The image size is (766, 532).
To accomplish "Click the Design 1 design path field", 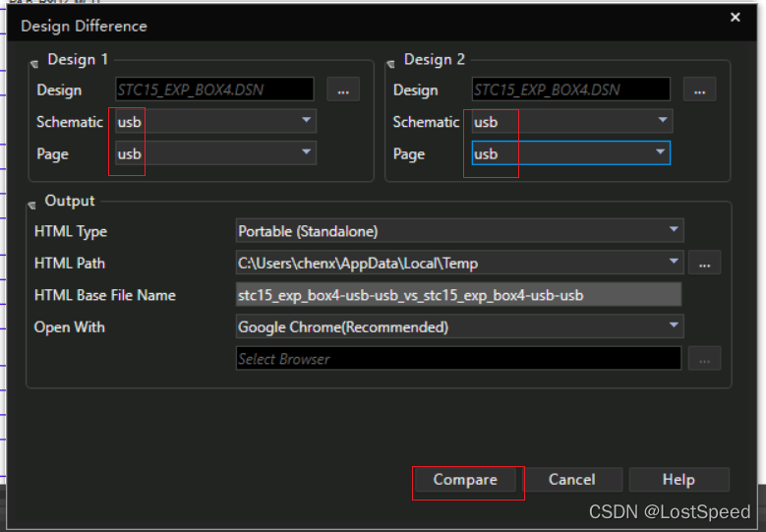I will coord(214,89).
